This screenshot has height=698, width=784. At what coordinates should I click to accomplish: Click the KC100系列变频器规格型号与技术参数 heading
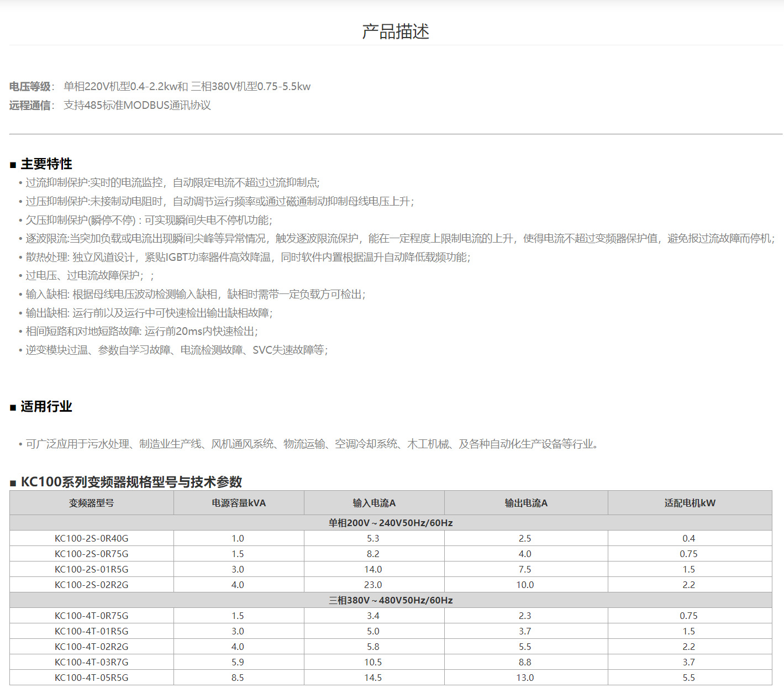(131, 482)
